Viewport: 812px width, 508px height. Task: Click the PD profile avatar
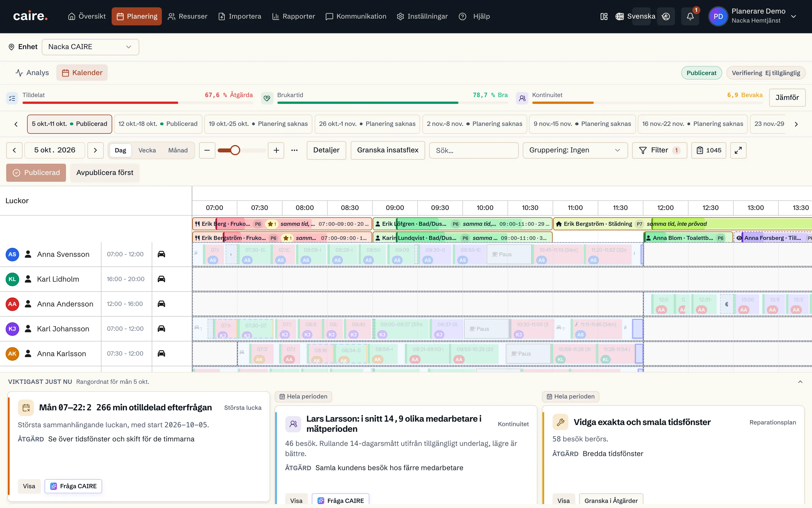click(x=718, y=16)
